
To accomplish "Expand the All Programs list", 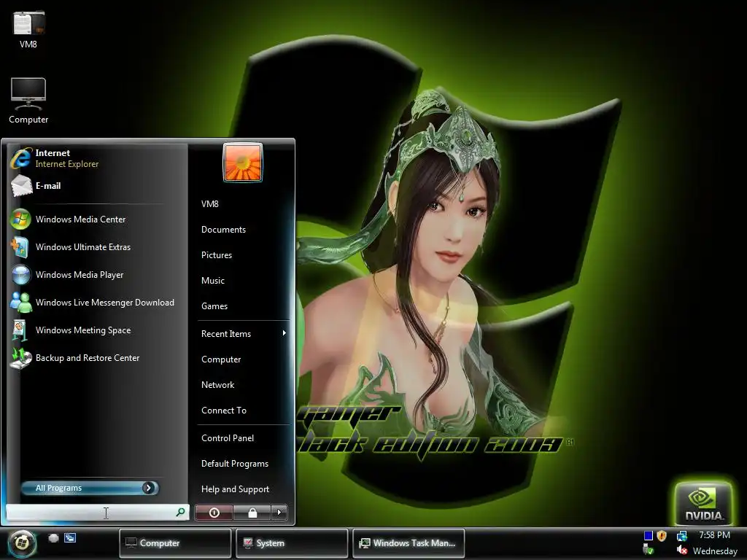I will [x=90, y=488].
